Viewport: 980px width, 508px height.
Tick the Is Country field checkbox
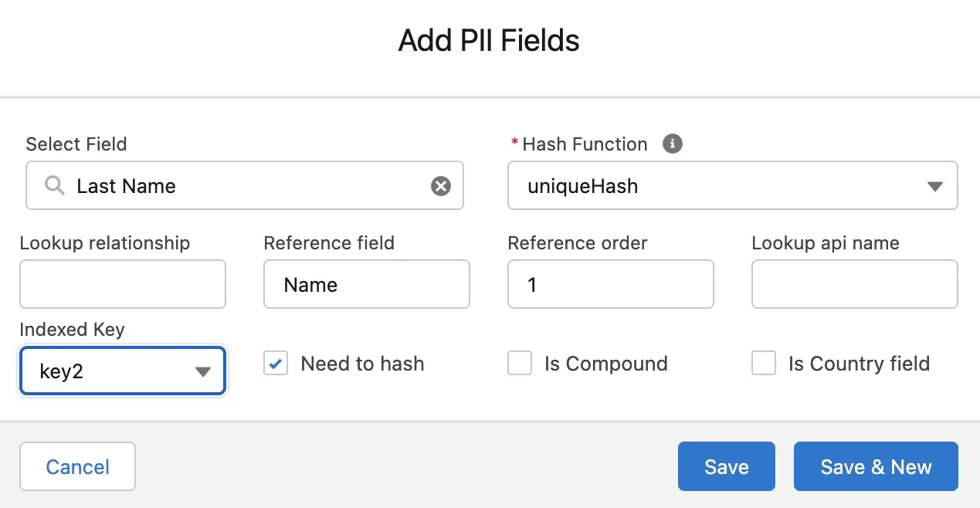click(x=764, y=364)
